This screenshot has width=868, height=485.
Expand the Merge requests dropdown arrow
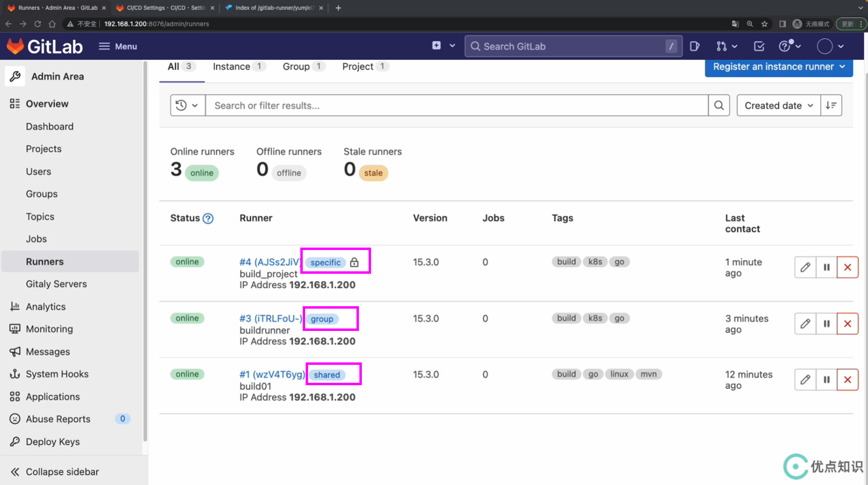click(735, 47)
